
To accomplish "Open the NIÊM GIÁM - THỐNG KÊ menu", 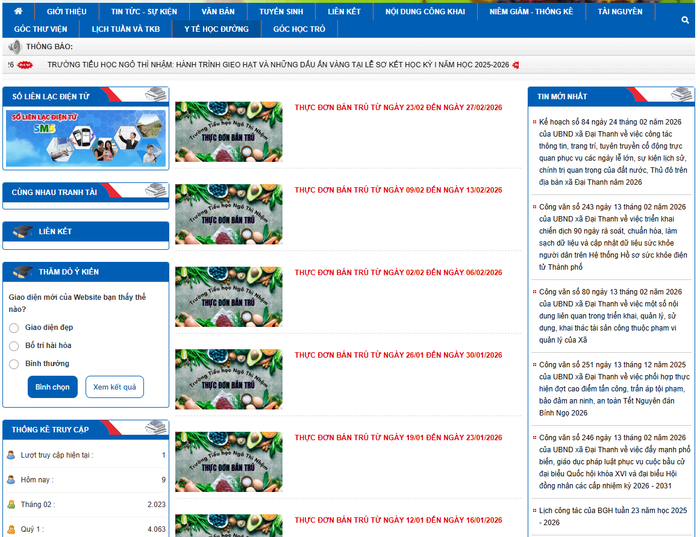I will coord(531,12).
